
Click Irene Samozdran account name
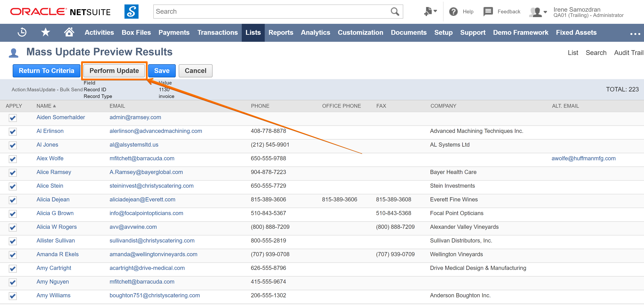click(577, 9)
